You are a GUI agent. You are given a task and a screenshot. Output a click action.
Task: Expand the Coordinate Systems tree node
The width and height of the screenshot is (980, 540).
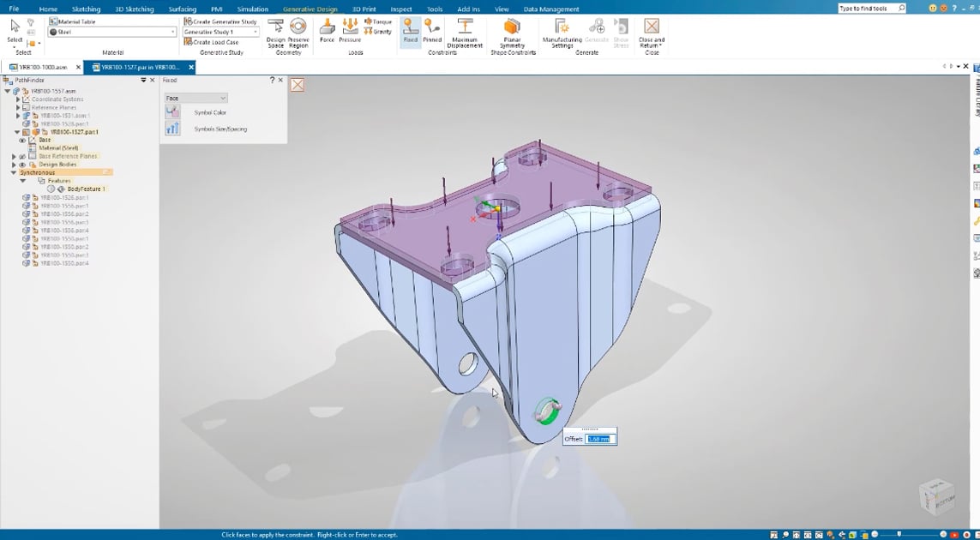click(x=18, y=99)
